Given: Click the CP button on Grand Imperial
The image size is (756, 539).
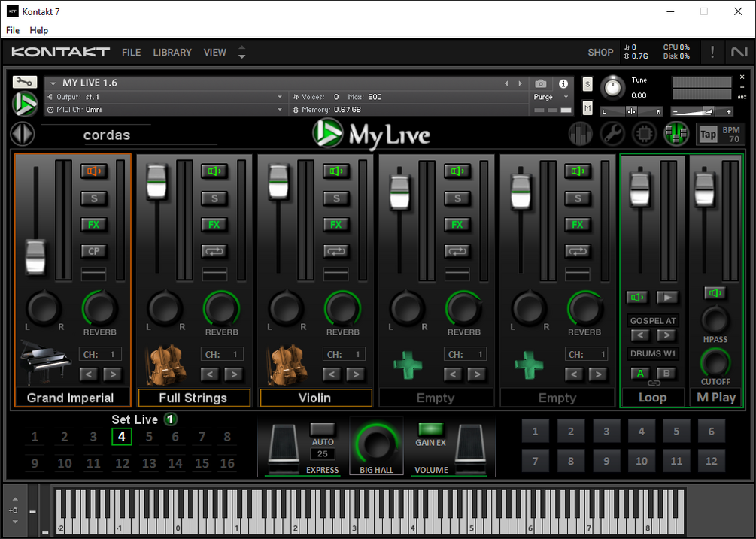Looking at the screenshot, I should [x=93, y=251].
